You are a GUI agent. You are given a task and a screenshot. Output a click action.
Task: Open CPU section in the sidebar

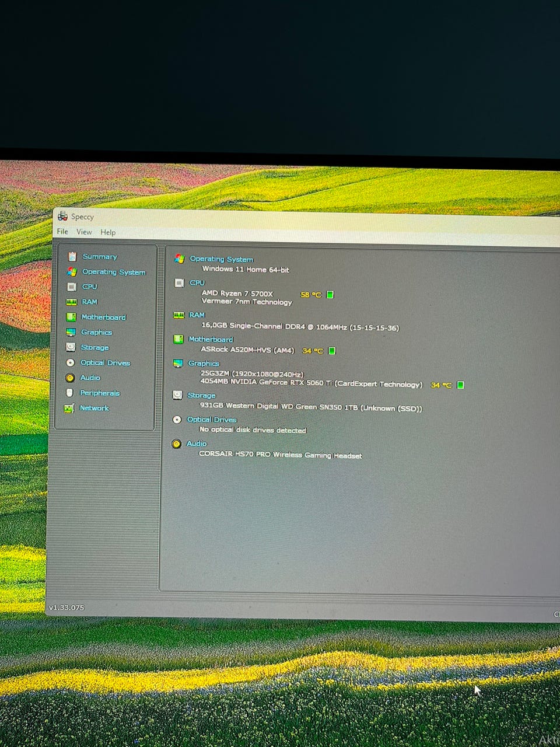pyautogui.click(x=90, y=287)
